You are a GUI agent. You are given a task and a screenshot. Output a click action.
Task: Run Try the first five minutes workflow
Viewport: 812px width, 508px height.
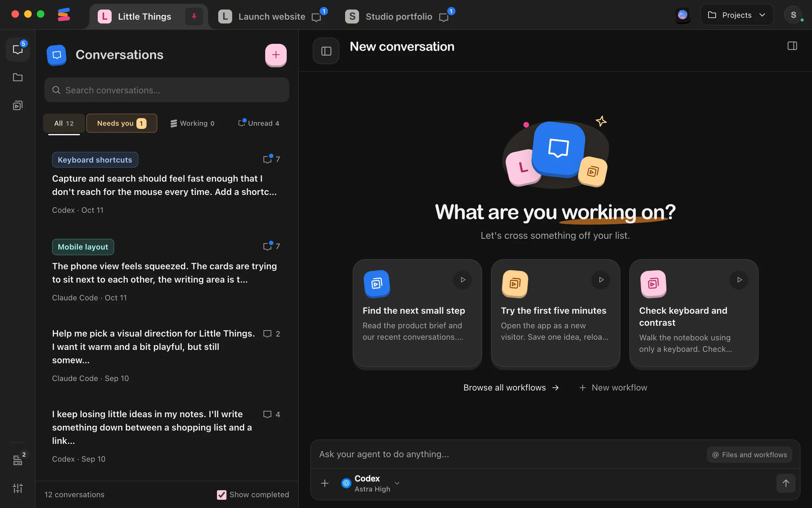point(601,279)
